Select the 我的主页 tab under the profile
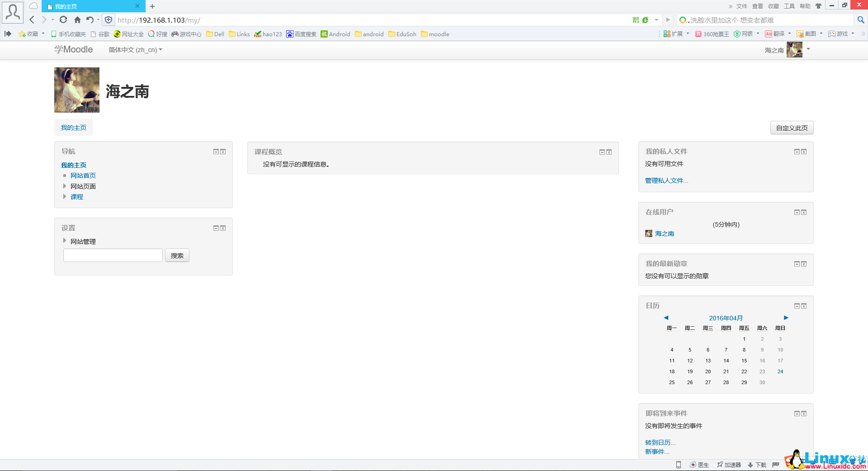Image resolution: width=868 pixels, height=471 pixels. (x=73, y=127)
